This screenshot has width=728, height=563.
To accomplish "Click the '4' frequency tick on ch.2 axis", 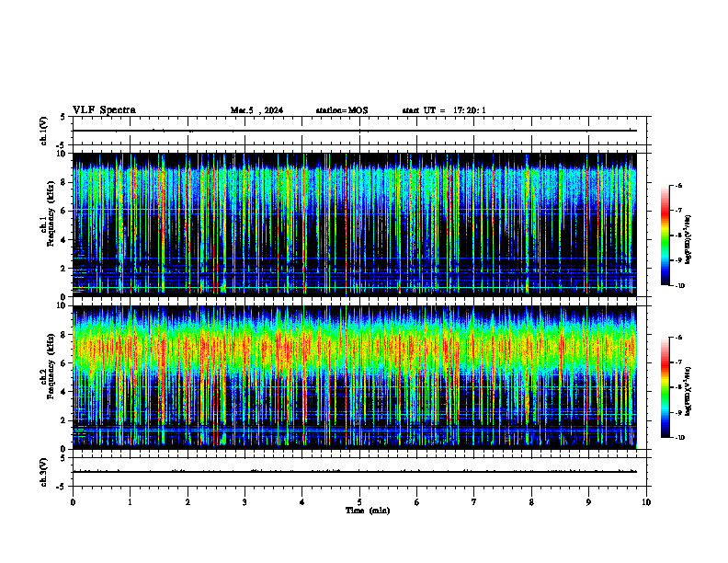I will 63,392.
